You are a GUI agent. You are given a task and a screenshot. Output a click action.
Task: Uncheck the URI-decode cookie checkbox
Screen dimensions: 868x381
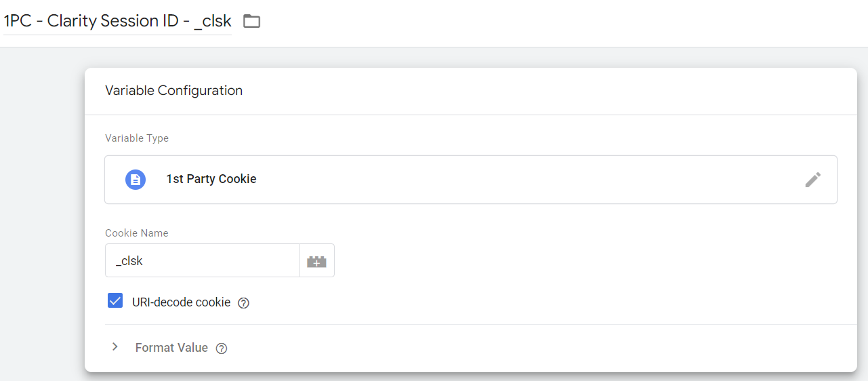pyautogui.click(x=115, y=302)
